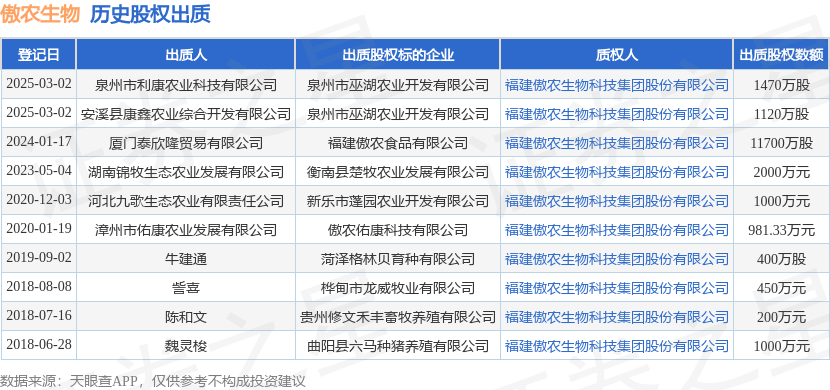The image size is (830, 390).
Task: Click the 质权人 column header
Action: [617, 55]
